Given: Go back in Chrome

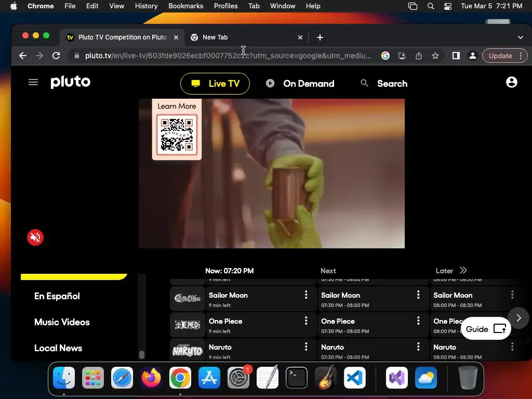Looking at the screenshot, I should 23,56.
